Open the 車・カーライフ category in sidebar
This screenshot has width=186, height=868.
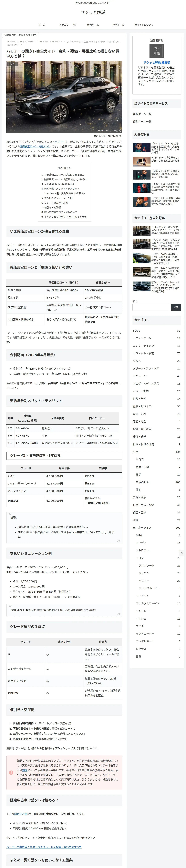pos(157,528)
